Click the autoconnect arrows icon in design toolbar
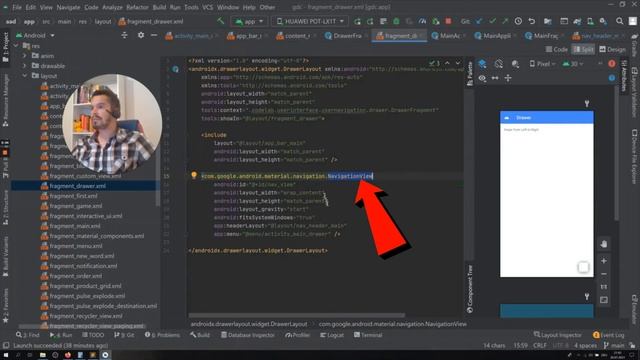The width and height of the screenshot is (640, 360). coord(495,78)
